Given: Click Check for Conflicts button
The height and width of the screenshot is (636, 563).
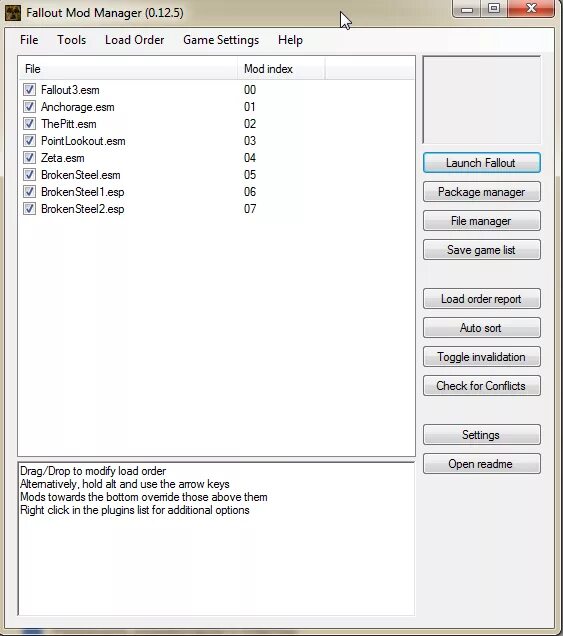Looking at the screenshot, I should tap(481, 386).
